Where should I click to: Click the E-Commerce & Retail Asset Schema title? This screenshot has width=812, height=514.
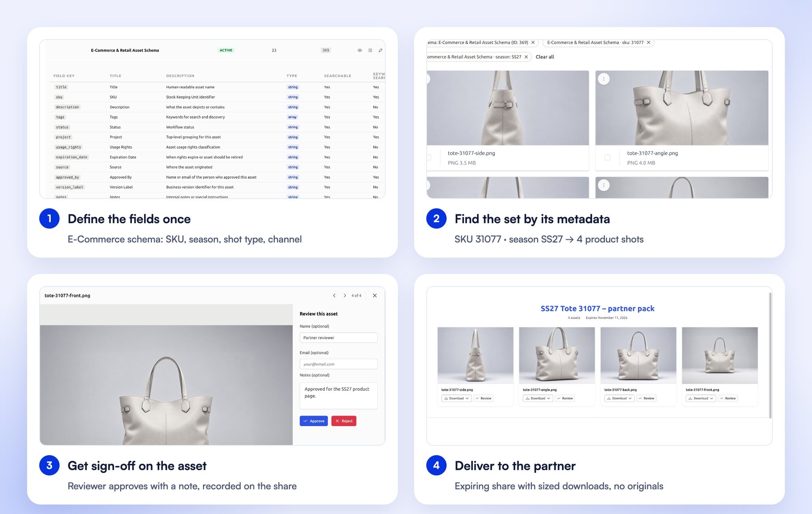[125, 50]
